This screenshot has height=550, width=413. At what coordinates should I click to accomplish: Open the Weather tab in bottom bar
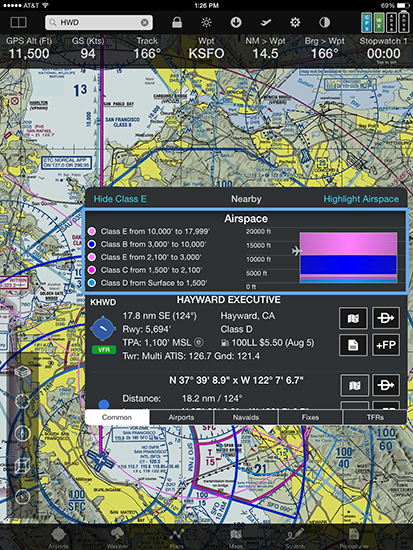point(117,538)
